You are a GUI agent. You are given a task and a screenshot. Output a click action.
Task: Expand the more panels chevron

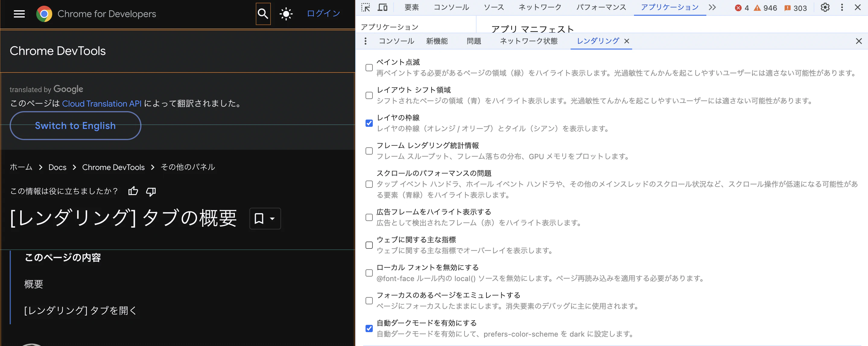coord(712,8)
